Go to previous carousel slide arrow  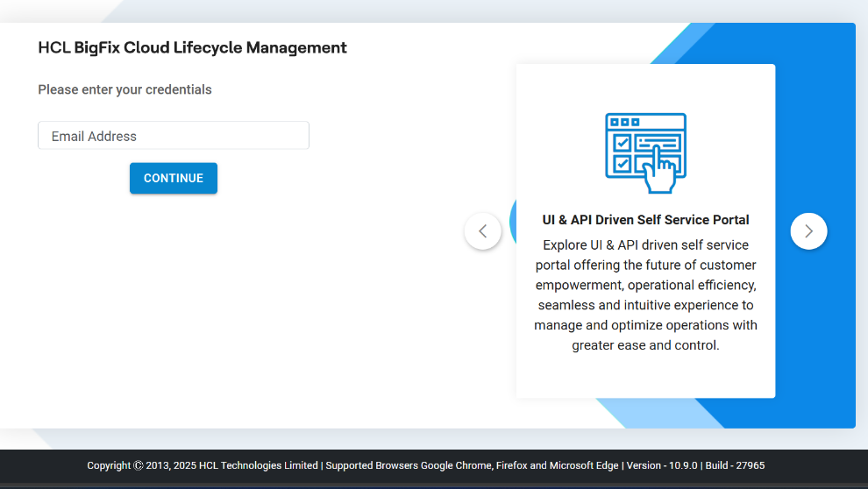[x=483, y=231]
